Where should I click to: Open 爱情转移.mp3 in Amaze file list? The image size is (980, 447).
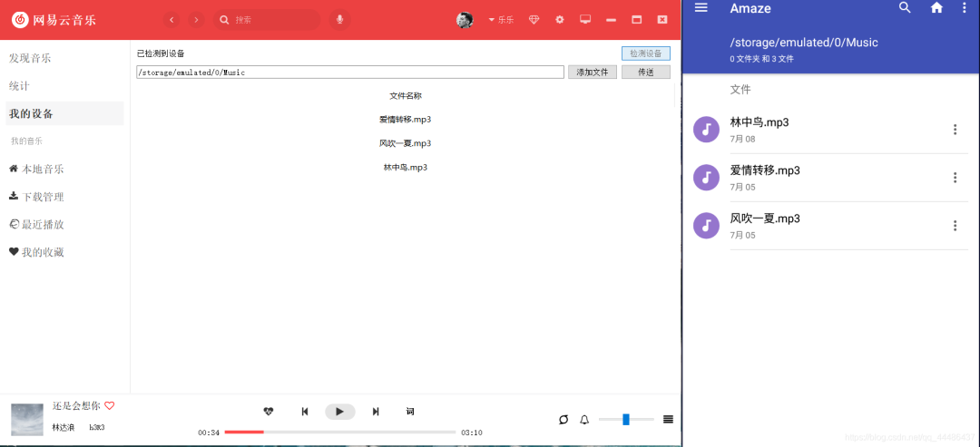(x=831, y=178)
